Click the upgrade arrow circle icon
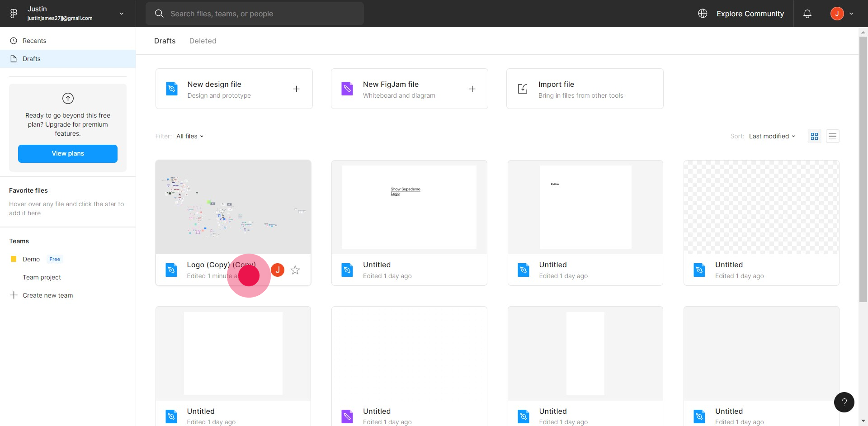868x426 pixels. pyautogui.click(x=68, y=98)
